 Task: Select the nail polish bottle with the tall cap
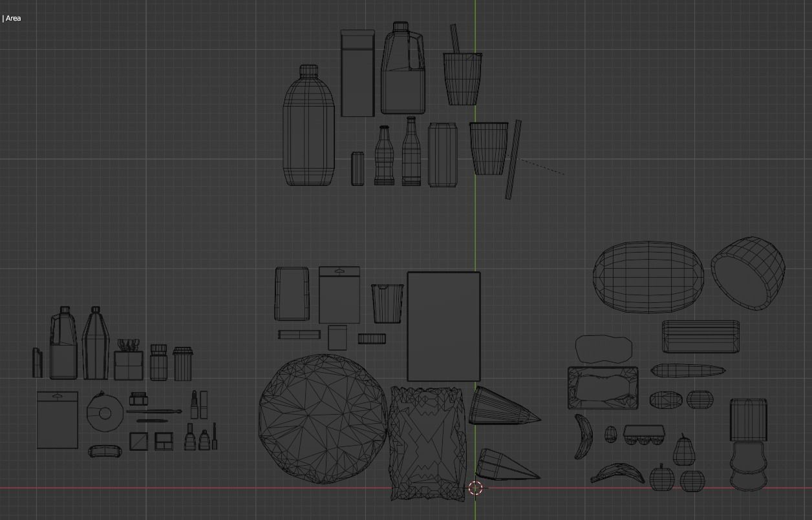[190, 437]
